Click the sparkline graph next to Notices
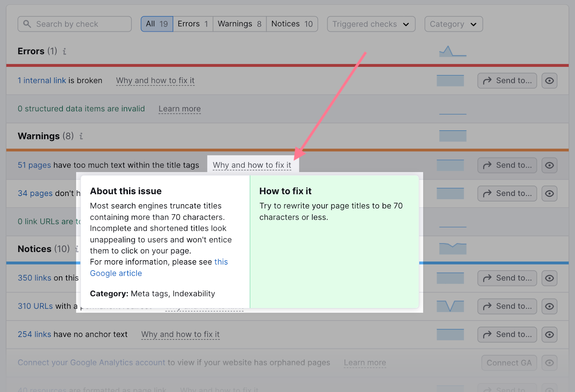 [453, 248]
